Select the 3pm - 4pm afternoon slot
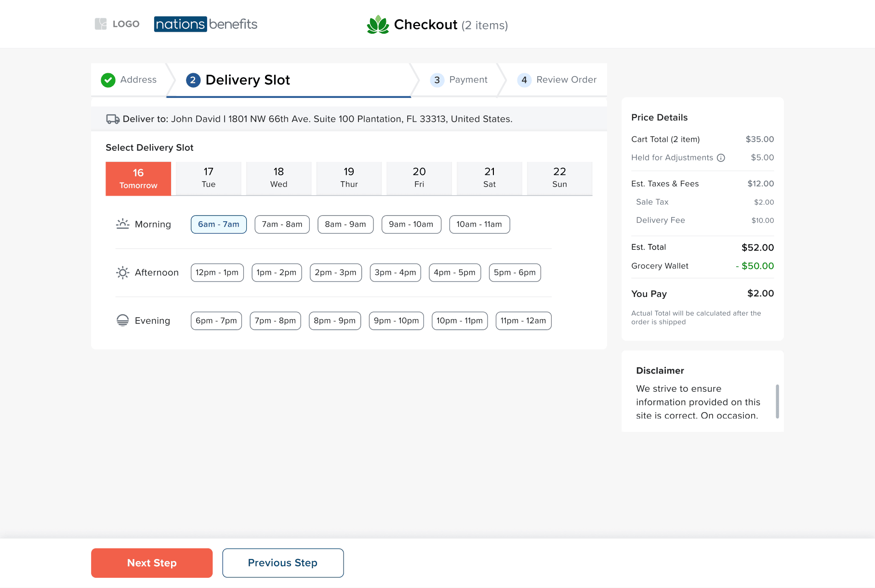 tap(395, 272)
